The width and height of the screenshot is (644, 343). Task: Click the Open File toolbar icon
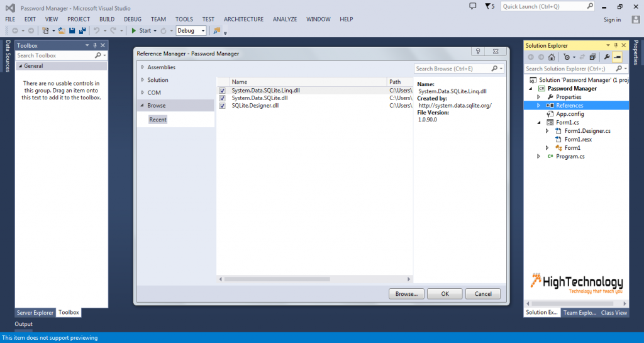click(x=62, y=31)
